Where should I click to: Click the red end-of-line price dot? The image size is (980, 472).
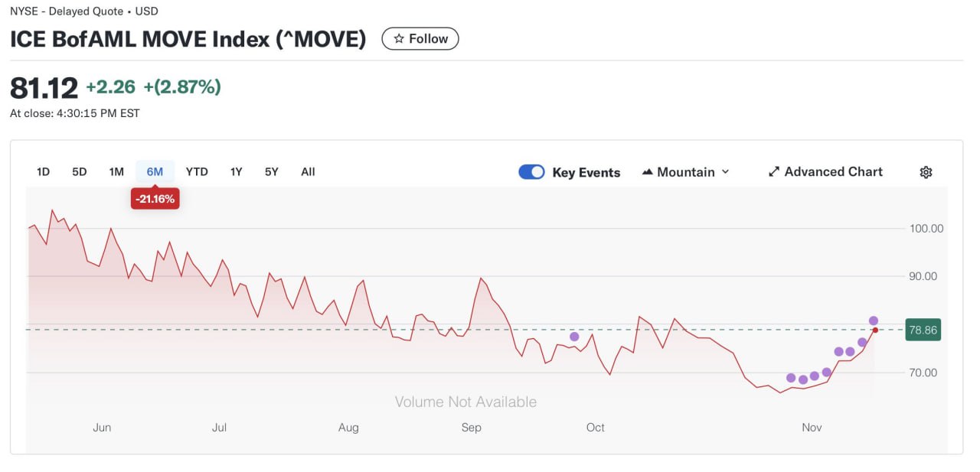[875, 330]
